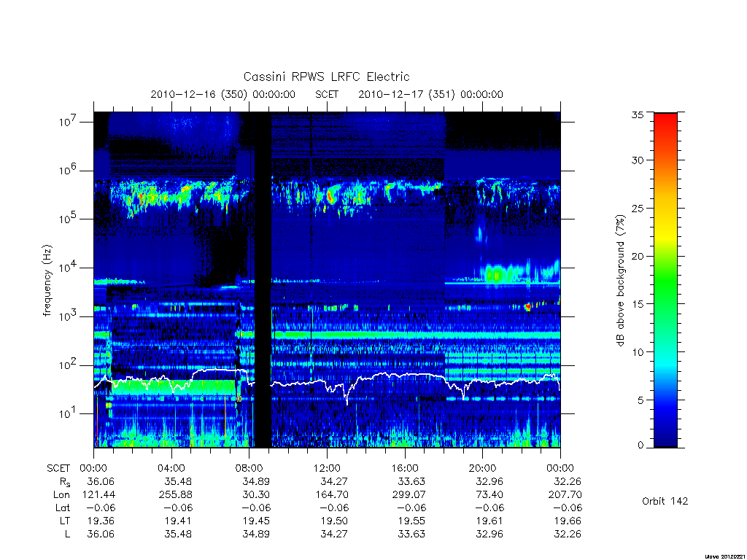Click the 'dB above background (7%)' label
Viewport: 747px width, 560px height.
620,281
